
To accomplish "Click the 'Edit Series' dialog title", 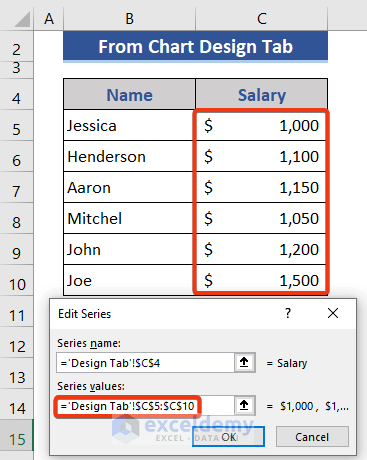I will point(84,314).
